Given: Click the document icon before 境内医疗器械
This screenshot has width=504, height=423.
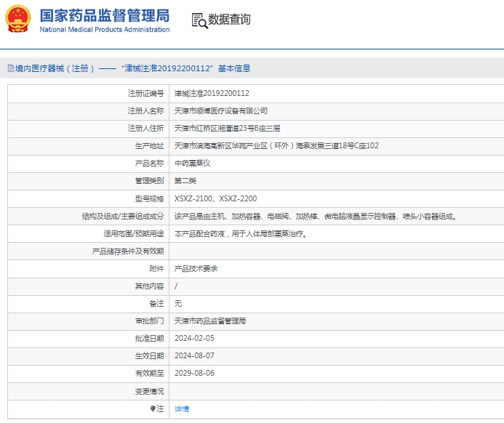Looking at the screenshot, I should click(11, 68).
